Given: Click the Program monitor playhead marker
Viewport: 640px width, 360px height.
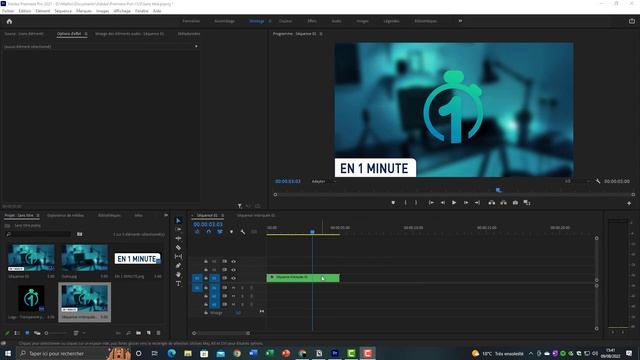Looking at the screenshot, I should 498,190.
